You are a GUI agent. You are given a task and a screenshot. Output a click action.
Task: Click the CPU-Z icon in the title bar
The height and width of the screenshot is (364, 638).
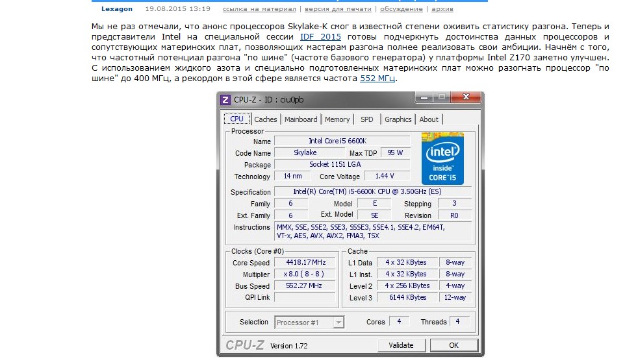click(225, 100)
